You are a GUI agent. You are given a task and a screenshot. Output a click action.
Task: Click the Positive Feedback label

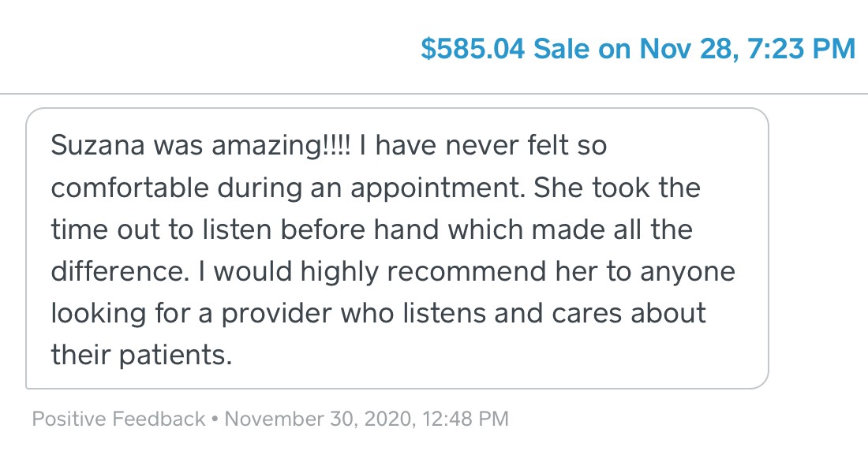(118, 419)
